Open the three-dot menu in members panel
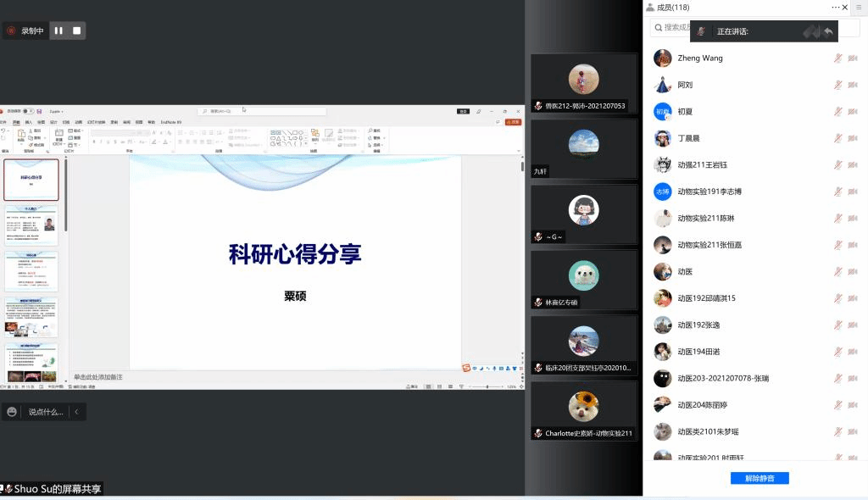The width and height of the screenshot is (868, 500). coord(835,7)
